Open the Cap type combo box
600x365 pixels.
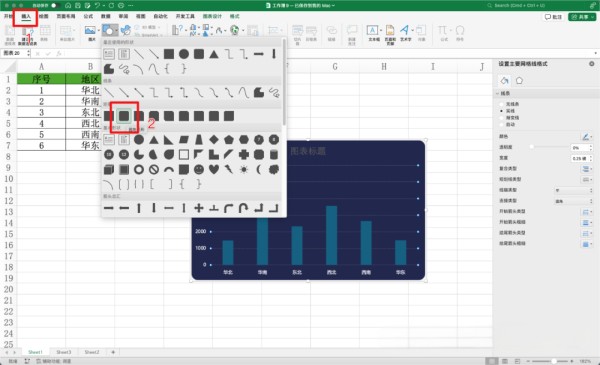coord(573,190)
